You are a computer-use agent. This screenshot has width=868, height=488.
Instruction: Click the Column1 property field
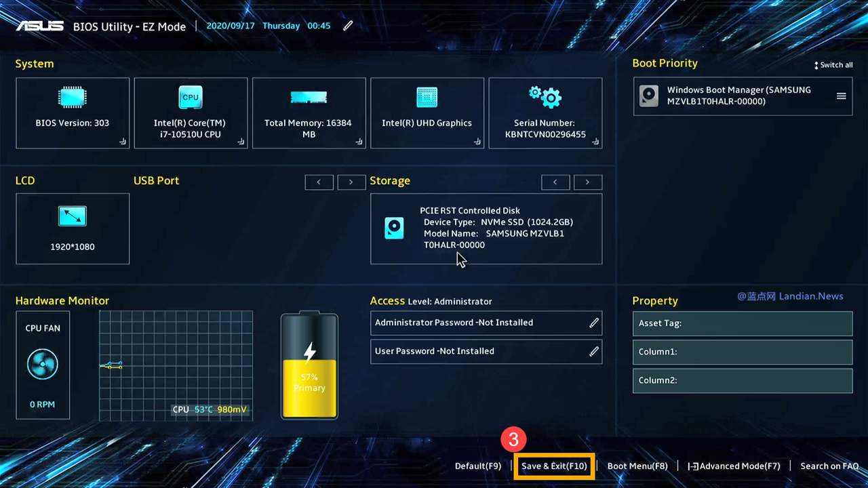click(x=743, y=352)
